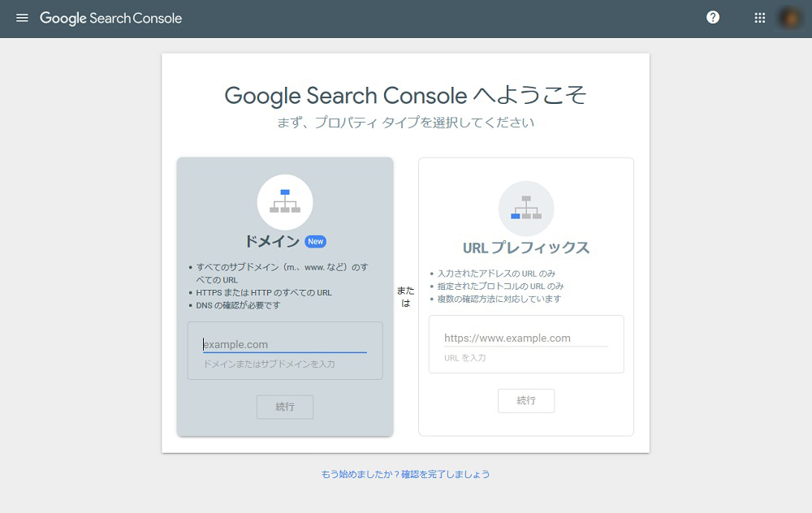Click the Google Search Console logo
Viewport: 812px width, 513px height.
(x=110, y=18)
